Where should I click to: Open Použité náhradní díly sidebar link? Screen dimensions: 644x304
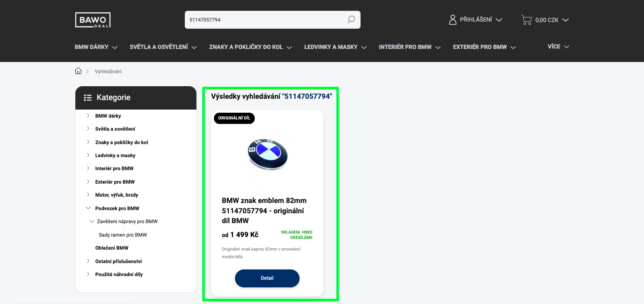pyautogui.click(x=119, y=274)
